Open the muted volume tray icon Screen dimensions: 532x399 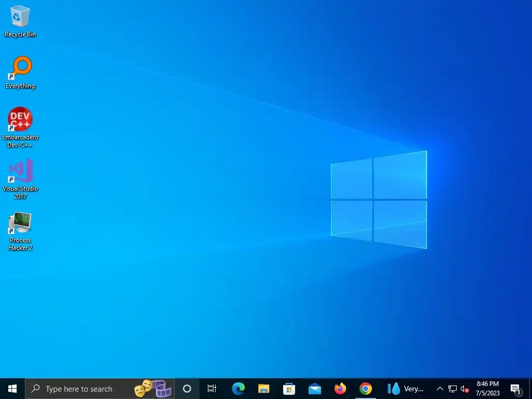464,389
